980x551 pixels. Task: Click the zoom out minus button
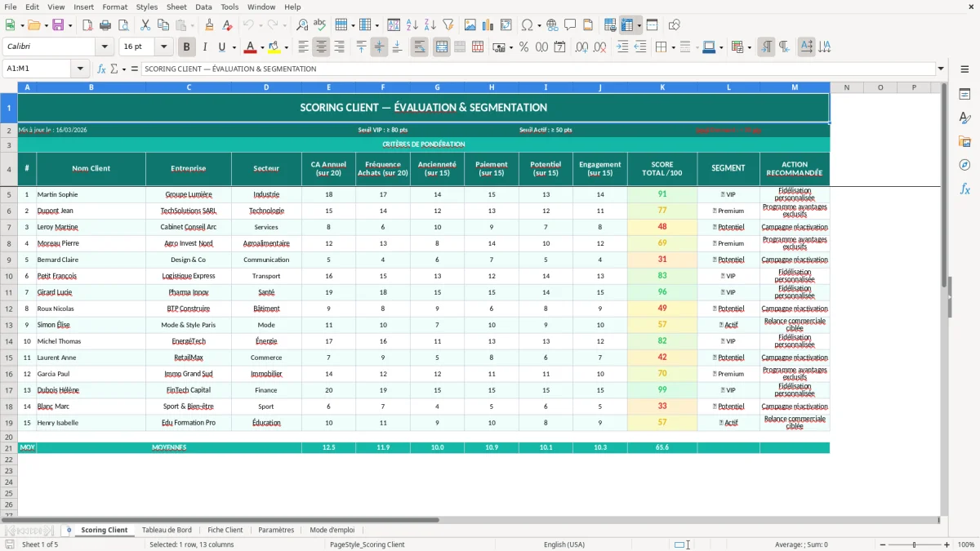(883, 544)
